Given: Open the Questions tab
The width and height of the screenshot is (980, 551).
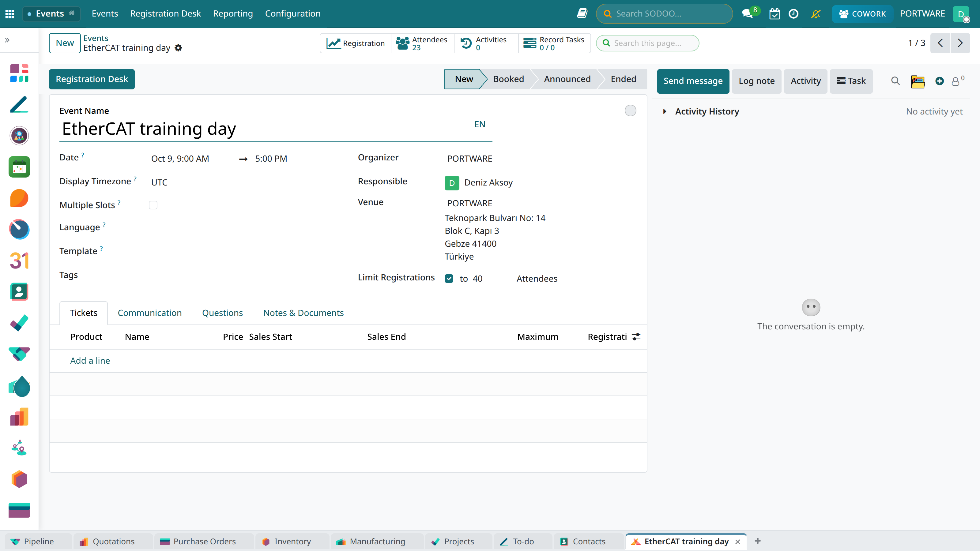Looking at the screenshot, I should point(222,313).
